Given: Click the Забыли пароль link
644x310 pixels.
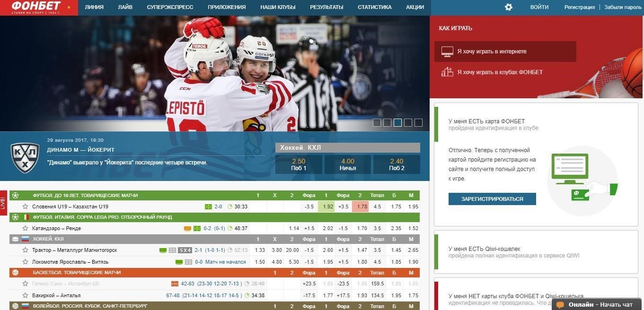Looking at the screenshot, I should click(623, 8).
